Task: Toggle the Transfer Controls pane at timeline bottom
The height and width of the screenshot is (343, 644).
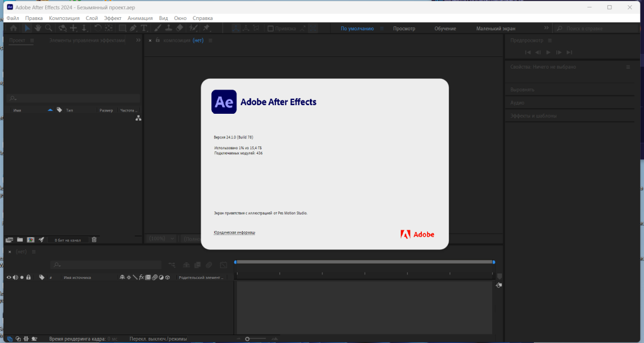Action: [x=18, y=339]
